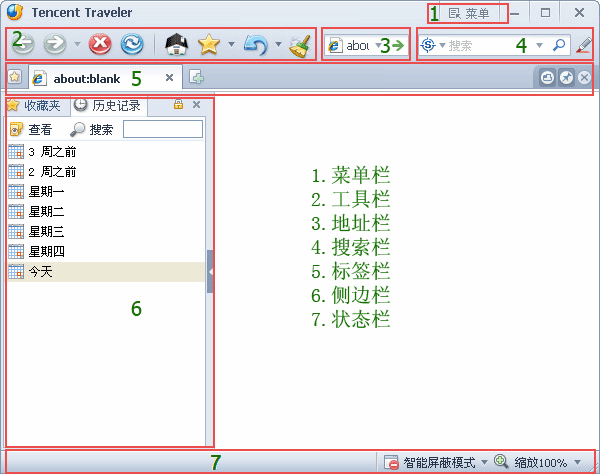The width and height of the screenshot is (600, 474).
Task: Go back with the Back arrow
Action: coord(23,44)
